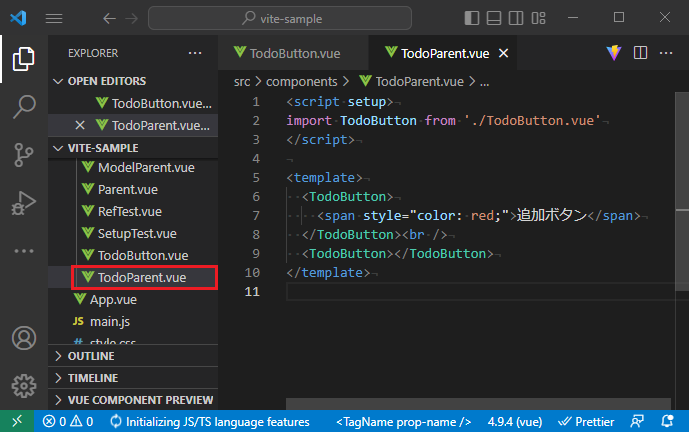The height and width of the screenshot is (432, 689).
Task: Toggle the secondary side bar layout icon
Action: 516,18
